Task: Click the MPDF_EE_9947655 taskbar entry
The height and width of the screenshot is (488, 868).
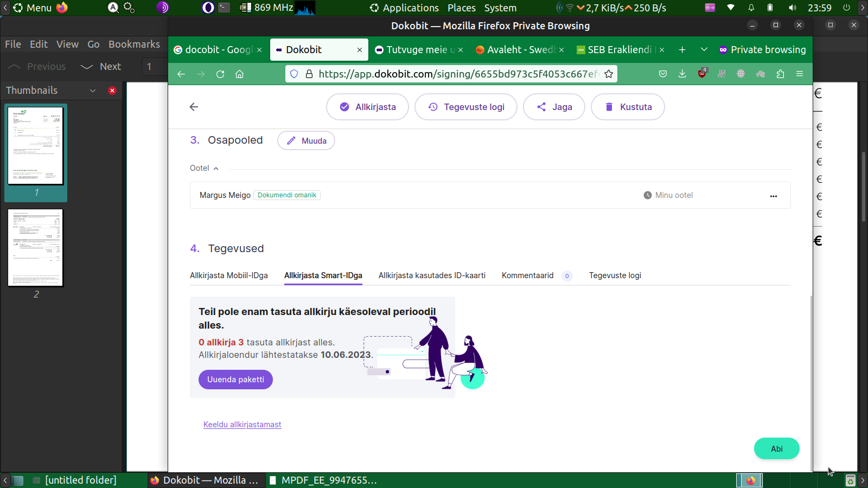Action: [323, 480]
